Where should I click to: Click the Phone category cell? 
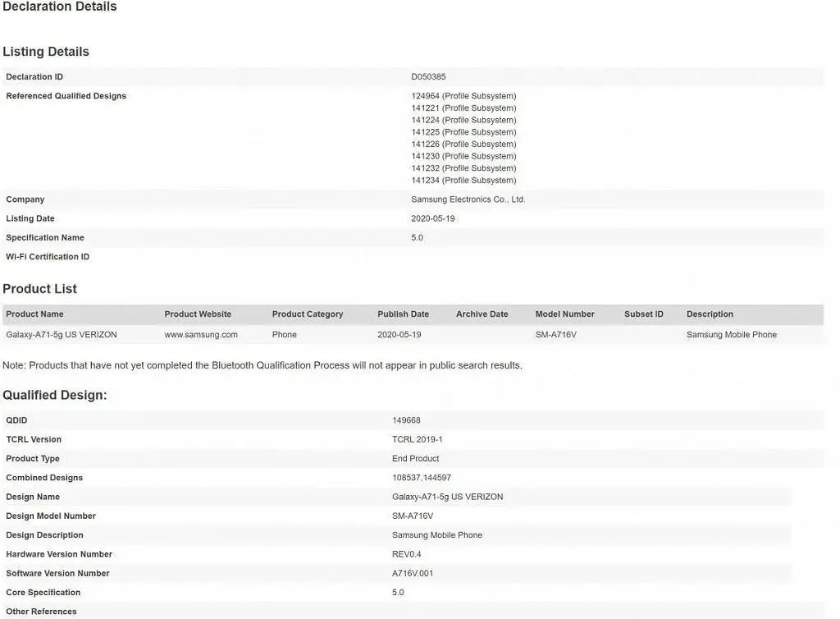(284, 334)
